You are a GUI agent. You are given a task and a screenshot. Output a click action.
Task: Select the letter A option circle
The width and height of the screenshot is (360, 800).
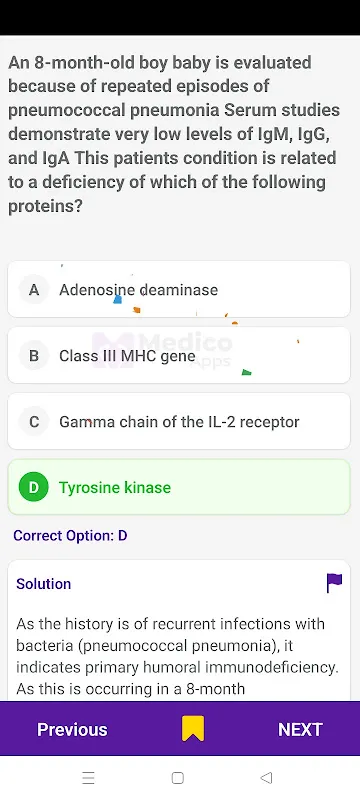34,290
